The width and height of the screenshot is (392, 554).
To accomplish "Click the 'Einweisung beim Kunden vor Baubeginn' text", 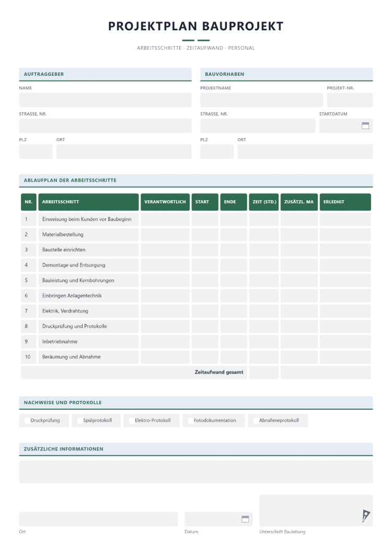I will 87,219.
